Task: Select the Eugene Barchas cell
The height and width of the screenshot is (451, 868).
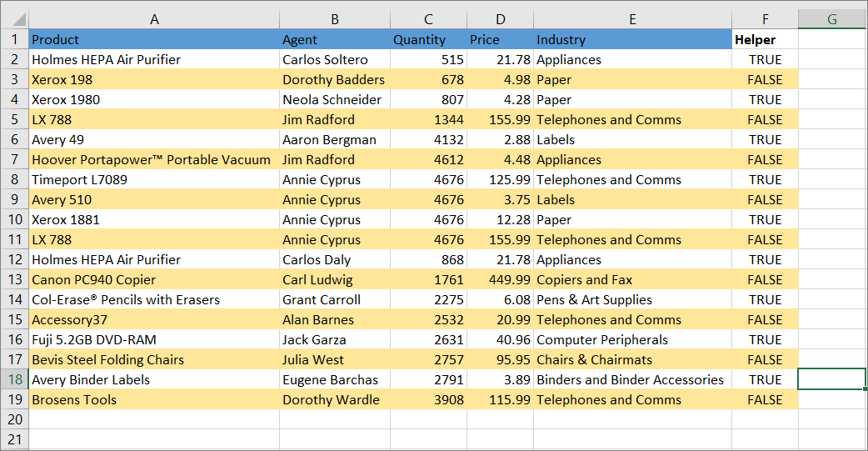Action: (334, 379)
